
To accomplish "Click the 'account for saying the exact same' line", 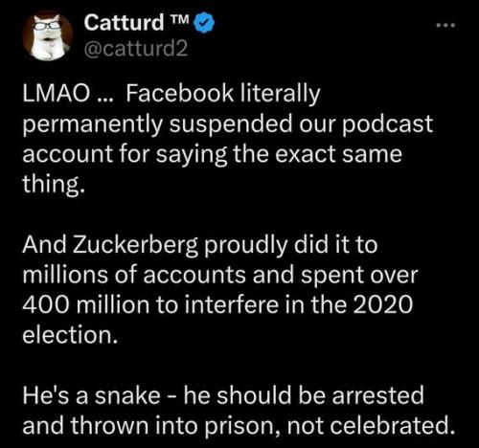I will (x=213, y=154).
